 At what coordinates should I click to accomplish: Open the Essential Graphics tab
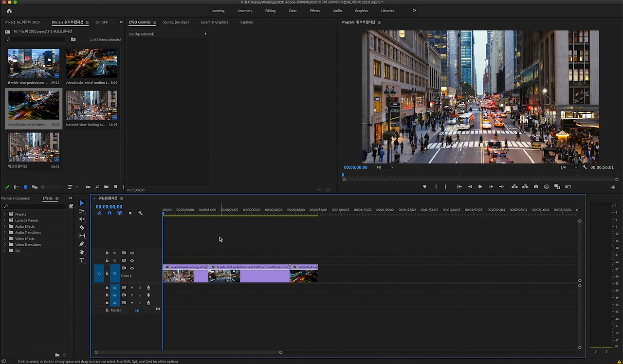(214, 22)
